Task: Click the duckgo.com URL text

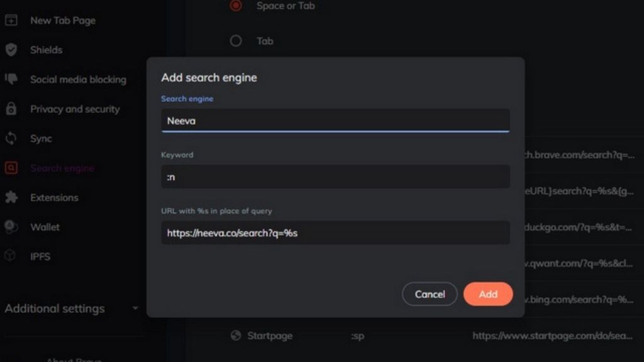Action: 579,228
